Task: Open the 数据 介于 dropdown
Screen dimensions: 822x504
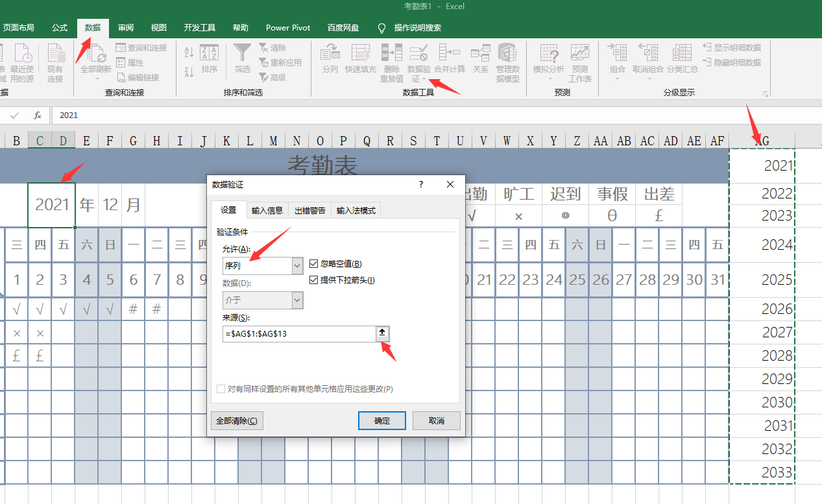Action: coord(297,300)
